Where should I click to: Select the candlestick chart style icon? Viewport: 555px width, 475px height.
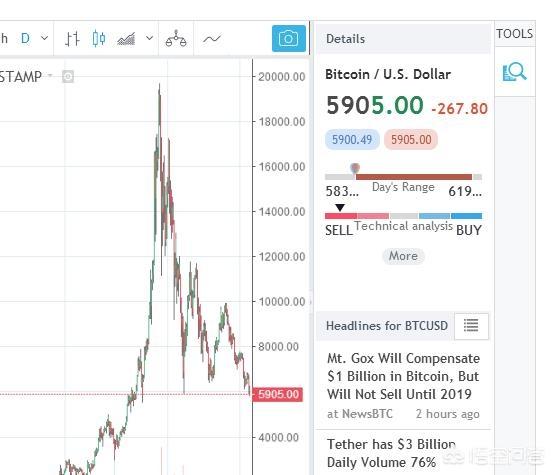tap(99, 38)
